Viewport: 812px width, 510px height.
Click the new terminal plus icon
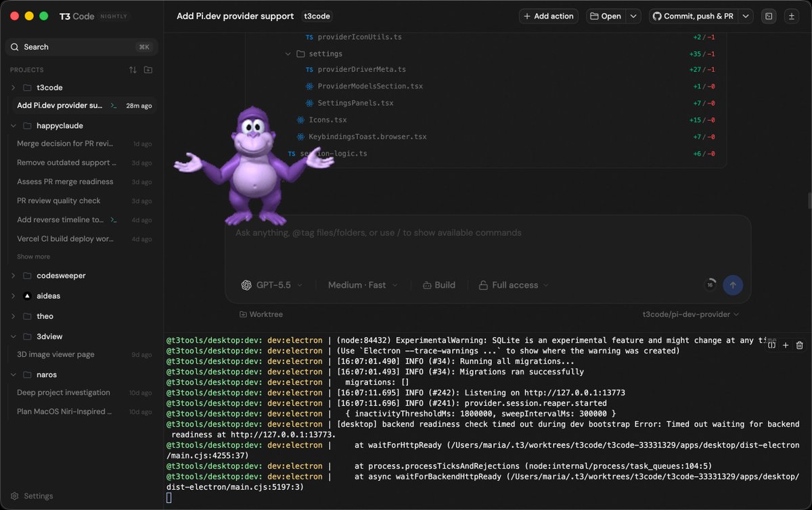pos(786,345)
